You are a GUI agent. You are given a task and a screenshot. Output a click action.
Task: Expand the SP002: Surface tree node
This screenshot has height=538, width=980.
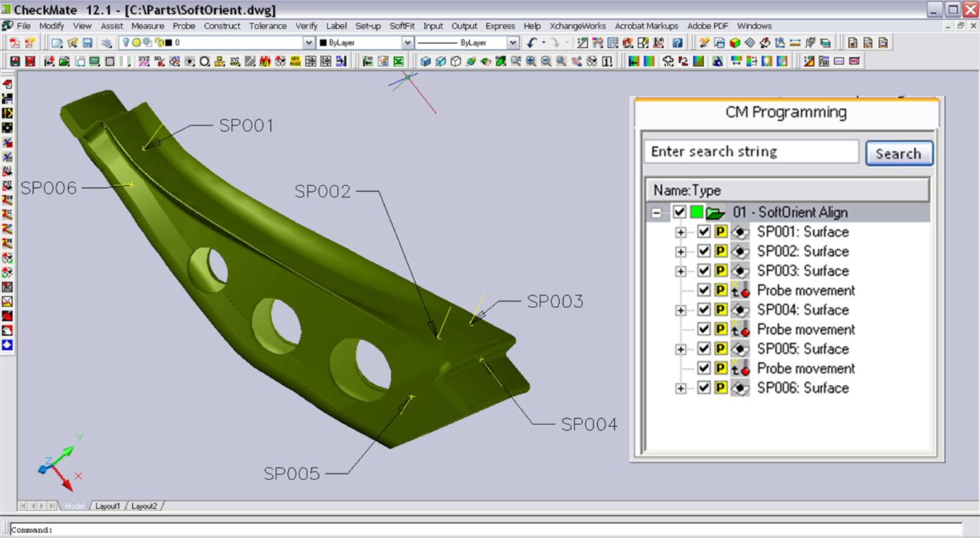click(681, 252)
